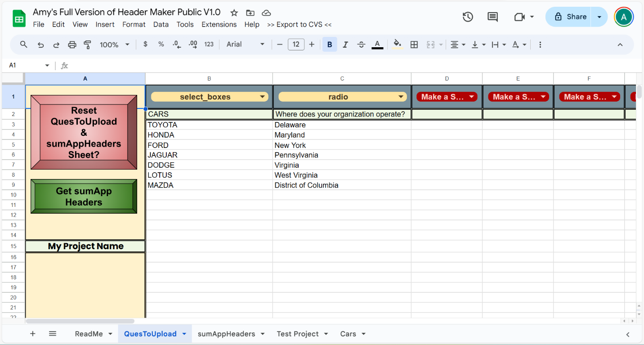Open the Insert menu
This screenshot has height=345, width=644.
pyautogui.click(x=105, y=25)
